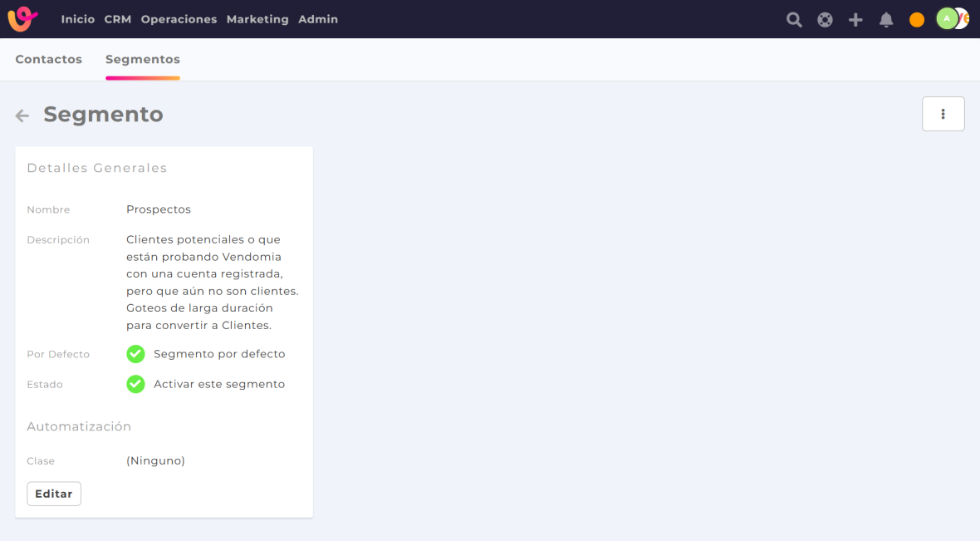Viewport: 980px width, 541px height.
Task: Click the plus icon to create new
Action: (855, 20)
